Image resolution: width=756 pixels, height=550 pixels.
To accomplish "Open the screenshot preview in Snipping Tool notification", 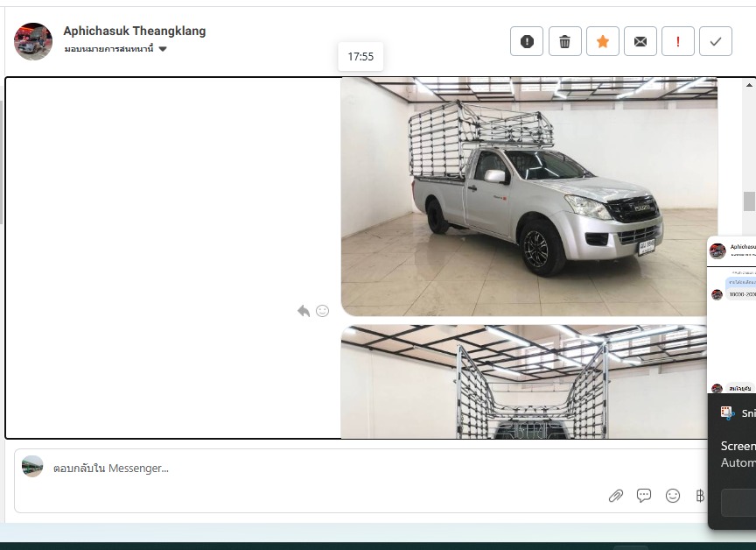I will (x=731, y=314).
